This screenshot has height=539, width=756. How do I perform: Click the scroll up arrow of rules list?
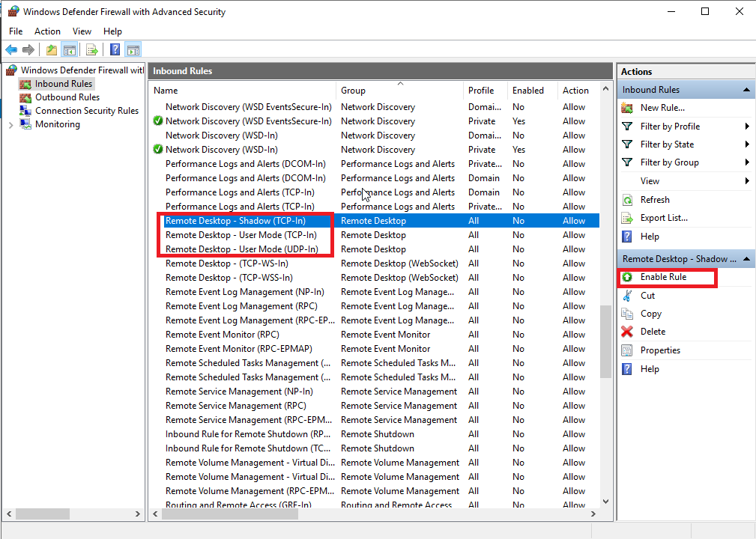point(605,88)
